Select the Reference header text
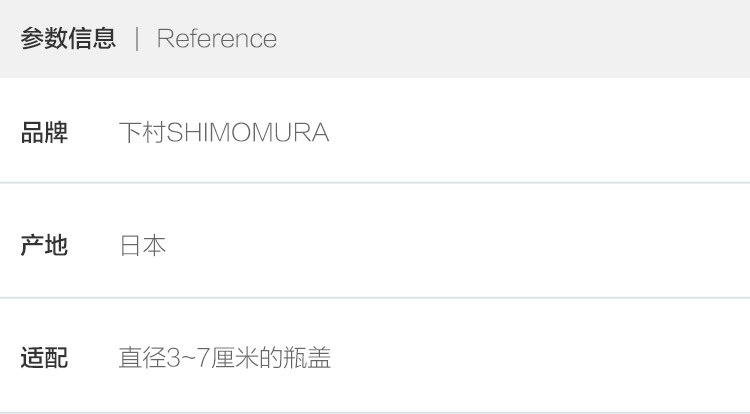The height and width of the screenshot is (414, 750). [x=217, y=39]
